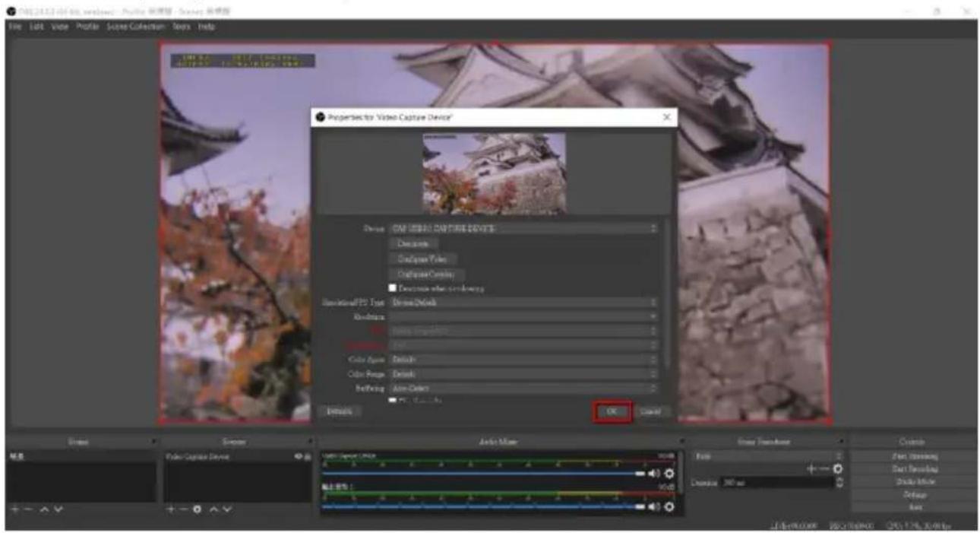Viewport: 980px width, 533px height.
Task: Click Configure Crossbar button
Action: pyautogui.click(x=426, y=274)
